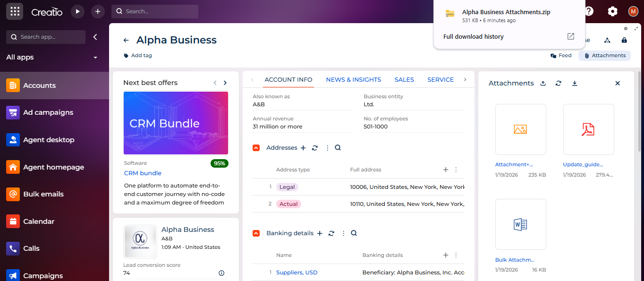Toggle the Attachments panel button

coord(604,56)
